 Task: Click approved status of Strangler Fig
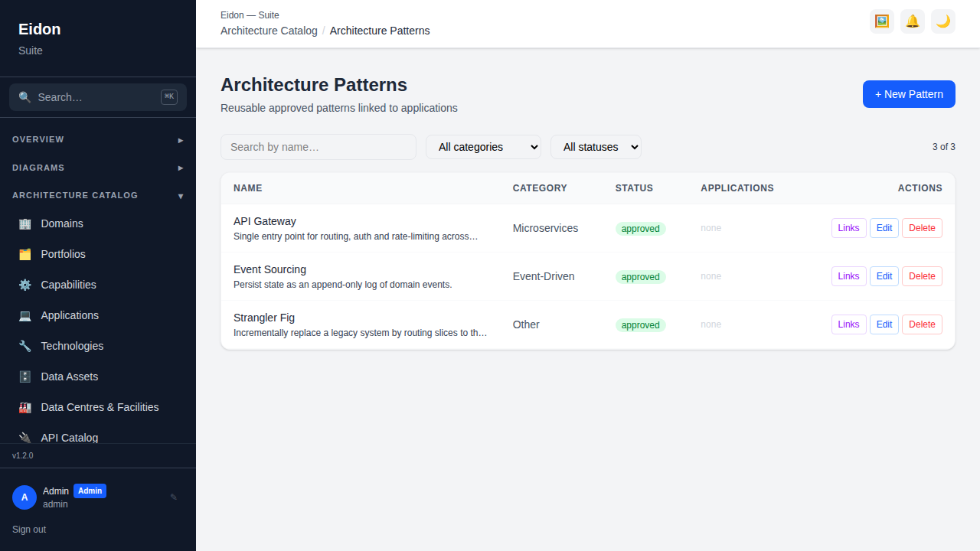(641, 325)
